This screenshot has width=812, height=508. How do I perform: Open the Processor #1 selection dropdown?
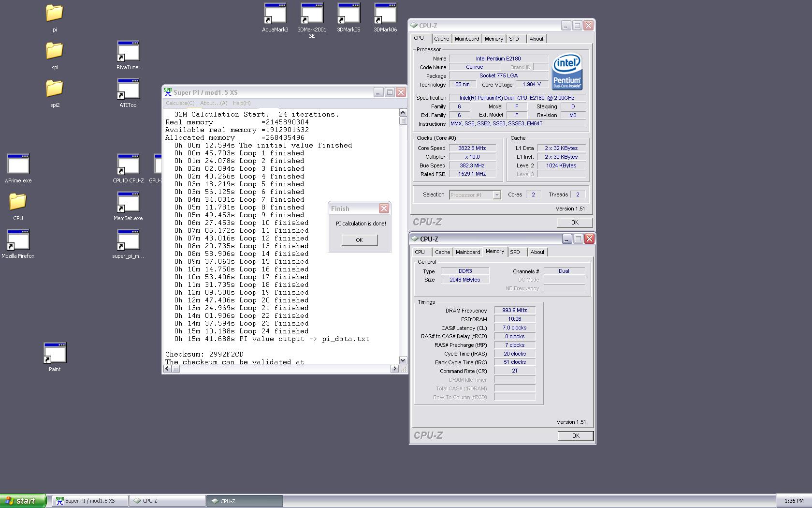[x=496, y=195]
